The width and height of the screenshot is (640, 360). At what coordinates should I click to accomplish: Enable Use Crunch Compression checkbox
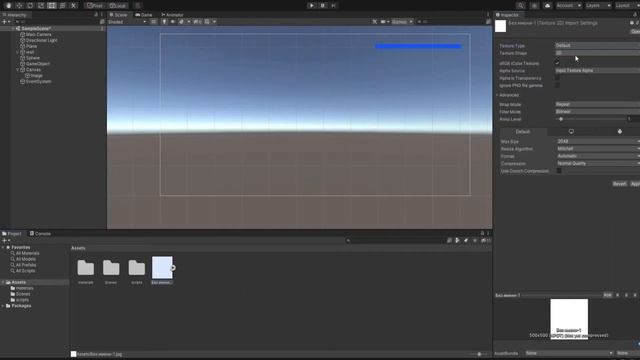point(559,171)
